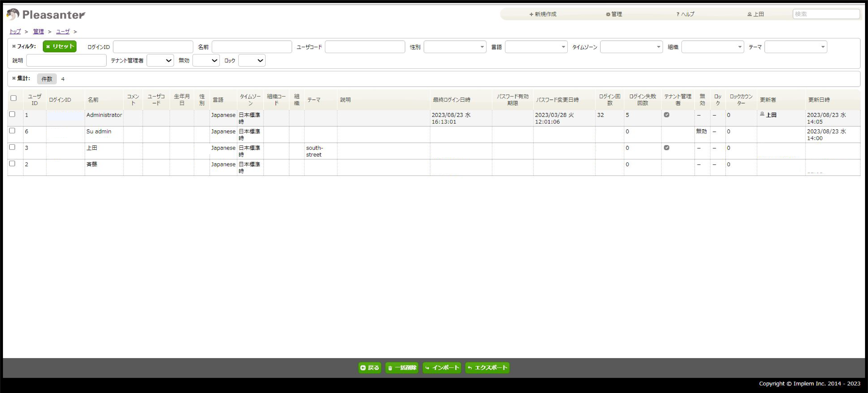
Task: Check the Su admin row checkbox
Action: (x=12, y=131)
